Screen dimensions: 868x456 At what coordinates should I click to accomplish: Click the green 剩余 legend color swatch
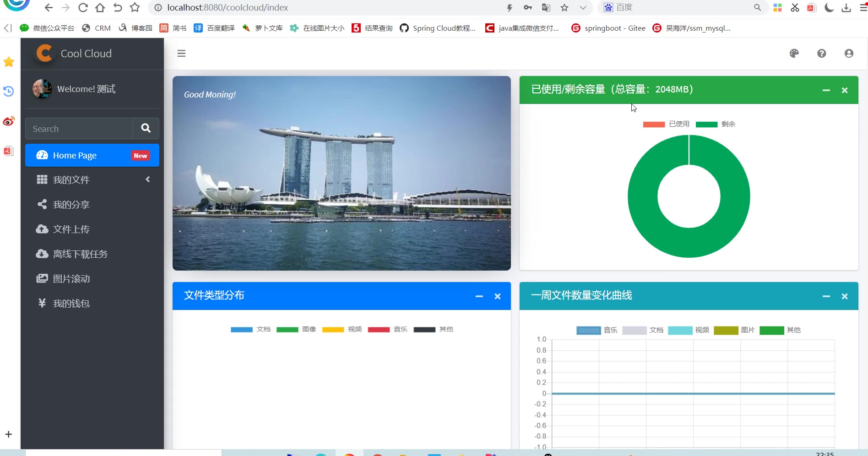[706, 124]
